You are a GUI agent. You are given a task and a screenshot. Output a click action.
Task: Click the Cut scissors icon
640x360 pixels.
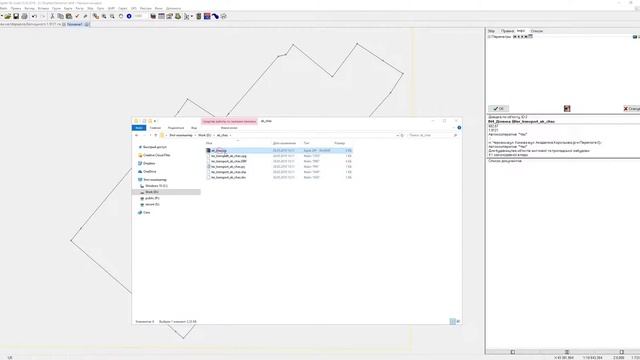(52, 16)
